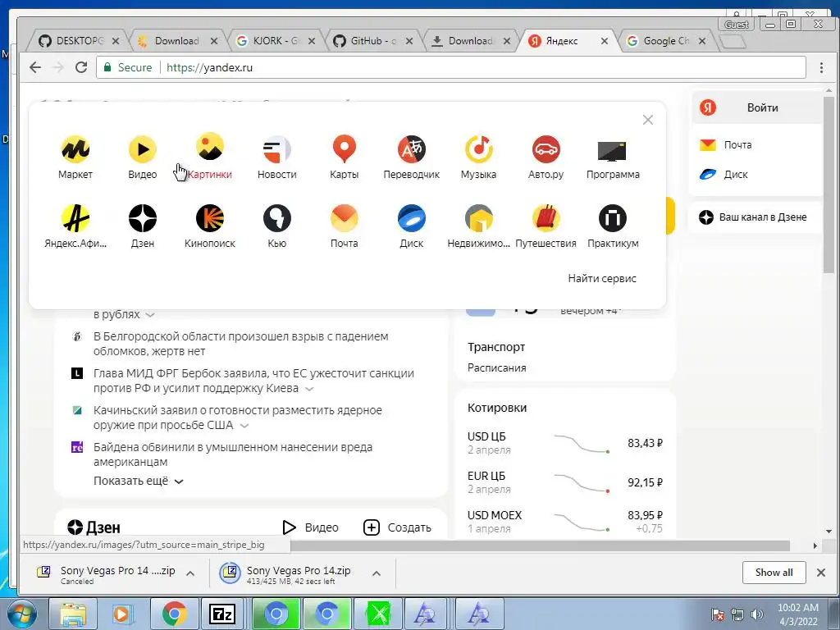
Task: Open the Авто.ру service icon
Action: coord(546,149)
